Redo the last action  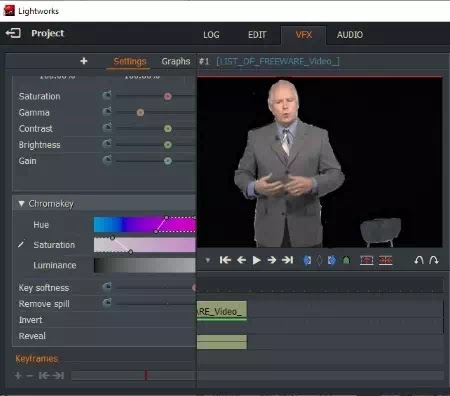[x=434, y=260]
